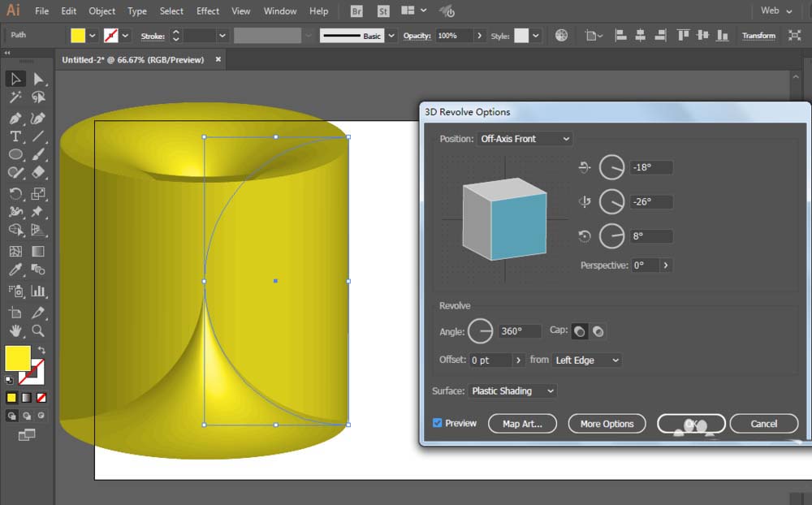
Task: Click Cancel in 3D Revolve dialog
Action: click(764, 424)
